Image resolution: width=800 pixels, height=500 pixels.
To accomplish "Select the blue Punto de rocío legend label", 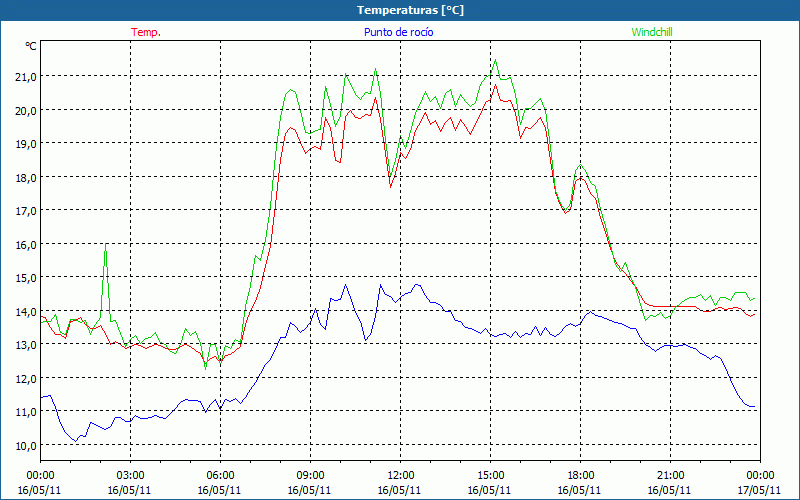I will click(x=398, y=32).
